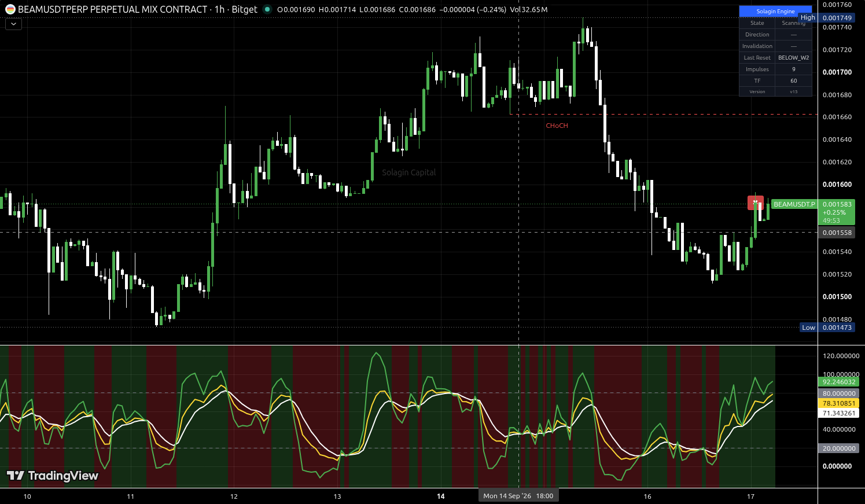This screenshot has height=504, width=865.
Task: Click the Solagin Engine table header
Action: [775, 12]
